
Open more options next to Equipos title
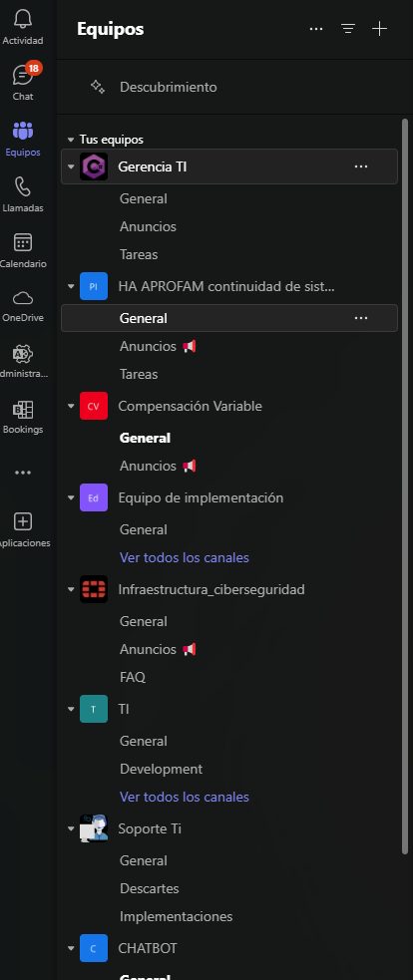[316, 29]
